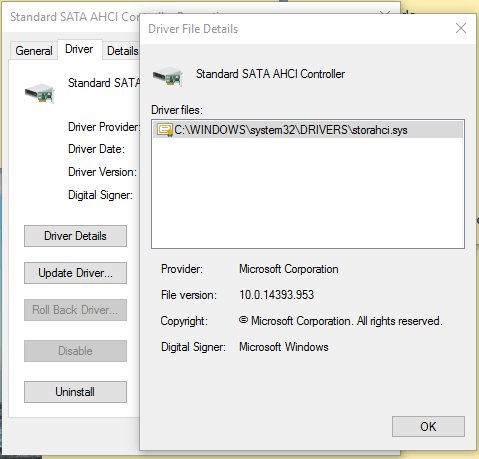Image resolution: width=479 pixels, height=459 pixels.
Task: Click the file version number 10.0.14393.953
Action: 277,295
